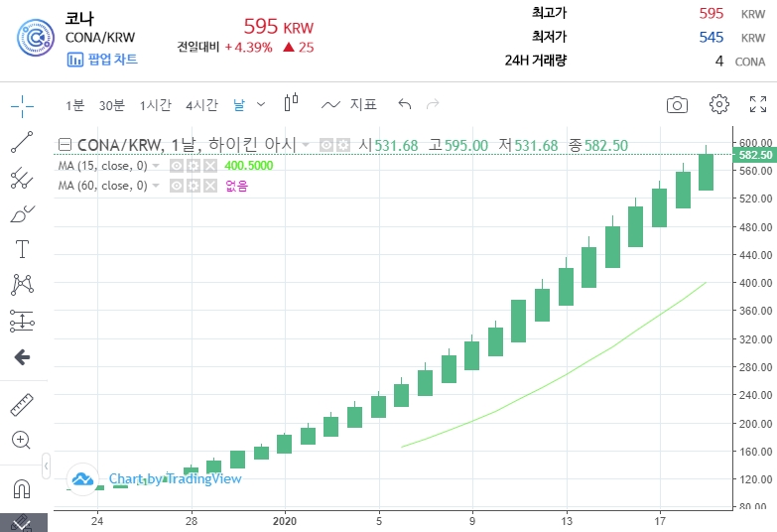Take a chart snapshot with camera icon
Screen dimensions: 777x532
(677, 105)
